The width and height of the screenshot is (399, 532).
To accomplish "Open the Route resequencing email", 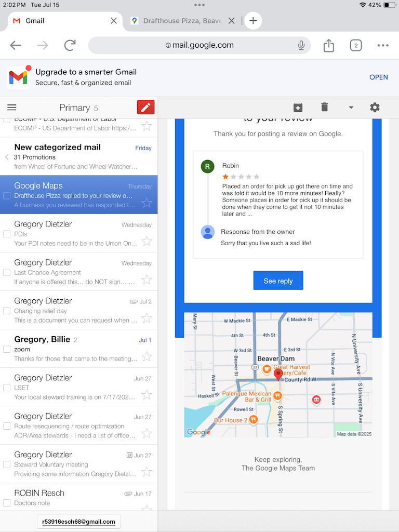I will click(x=79, y=425).
